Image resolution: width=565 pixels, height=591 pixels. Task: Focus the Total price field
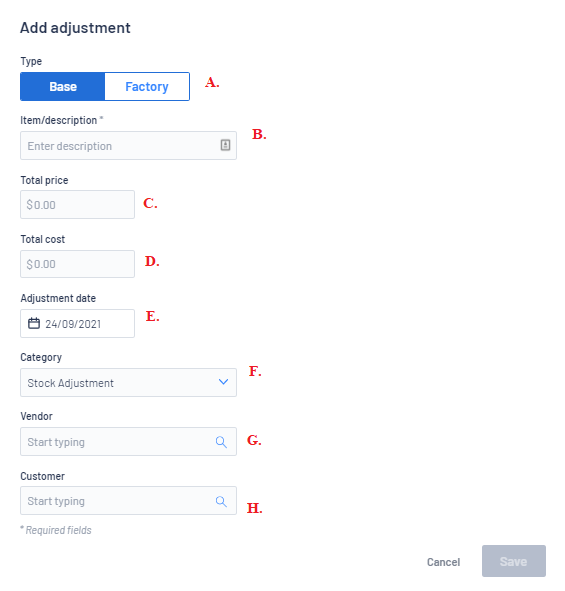pos(77,204)
